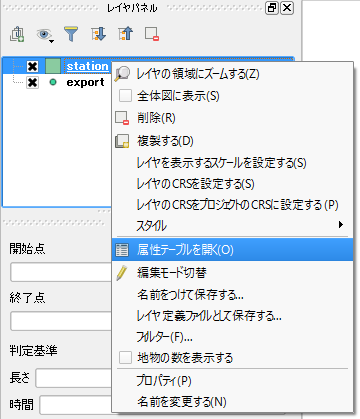Click the 終了点 input field
The image size is (360, 419).
point(61,321)
